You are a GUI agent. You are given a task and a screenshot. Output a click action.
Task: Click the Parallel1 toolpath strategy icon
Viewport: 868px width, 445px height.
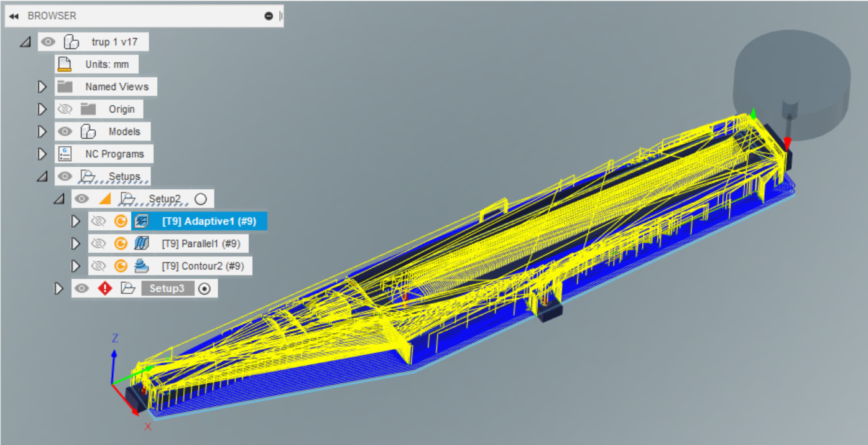point(141,243)
